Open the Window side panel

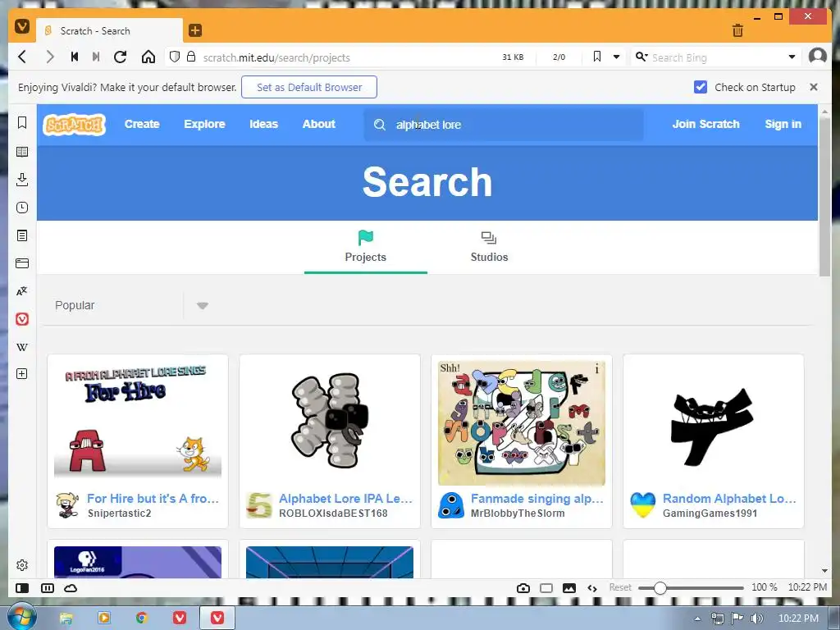click(x=22, y=263)
